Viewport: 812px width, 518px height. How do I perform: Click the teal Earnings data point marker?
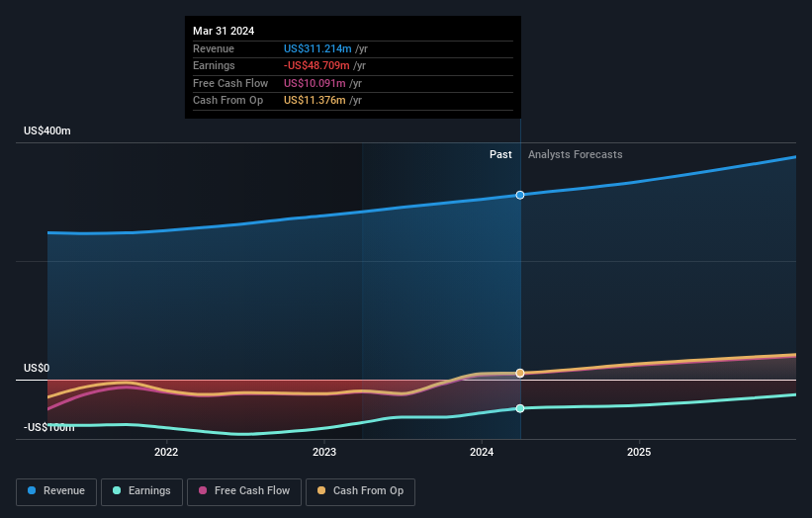(520, 408)
